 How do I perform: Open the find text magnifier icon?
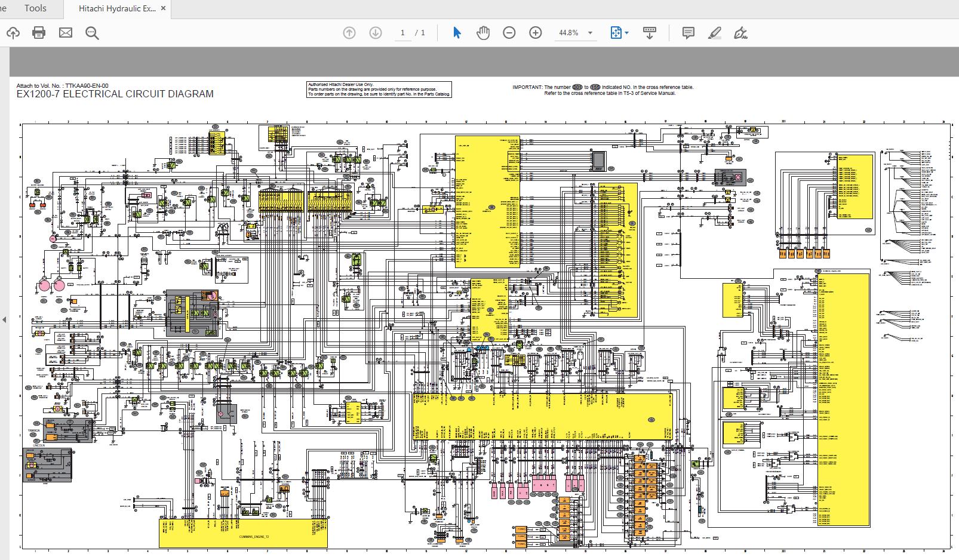pos(92,33)
